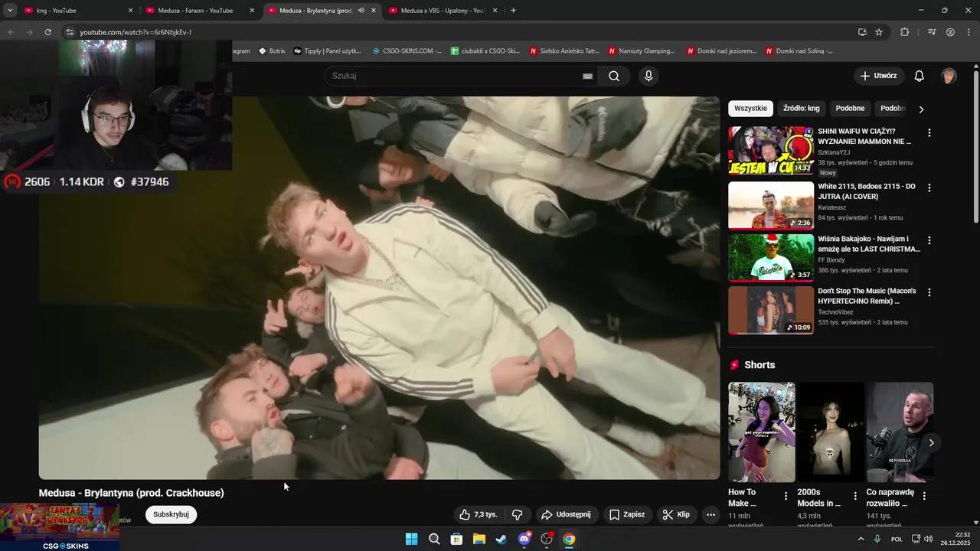Screen dimensions: 980x551
Task: Open File Explorer from the taskbar
Action: click(x=479, y=539)
